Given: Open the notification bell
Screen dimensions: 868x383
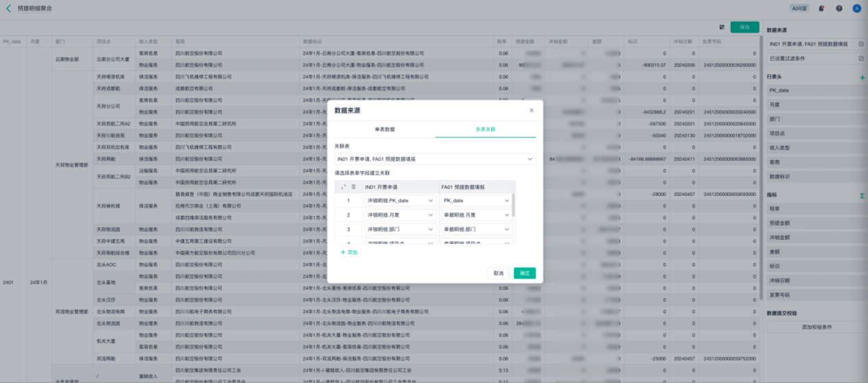Looking at the screenshot, I should [x=821, y=8].
